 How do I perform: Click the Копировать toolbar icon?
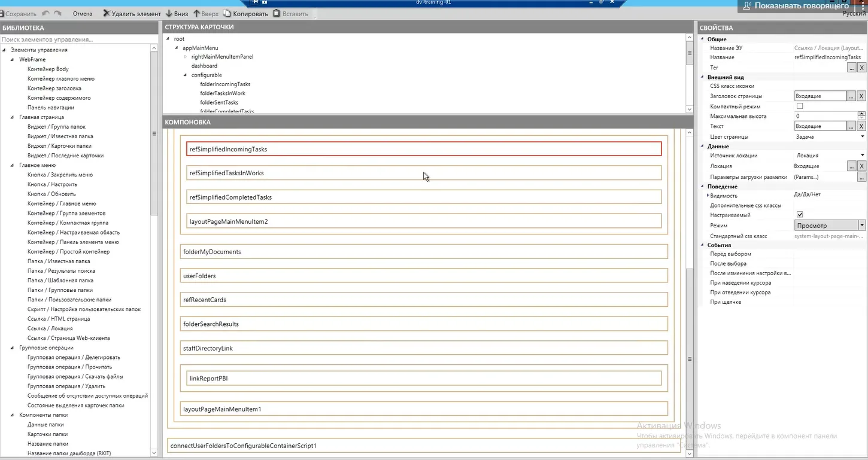click(x=245, y=14)
